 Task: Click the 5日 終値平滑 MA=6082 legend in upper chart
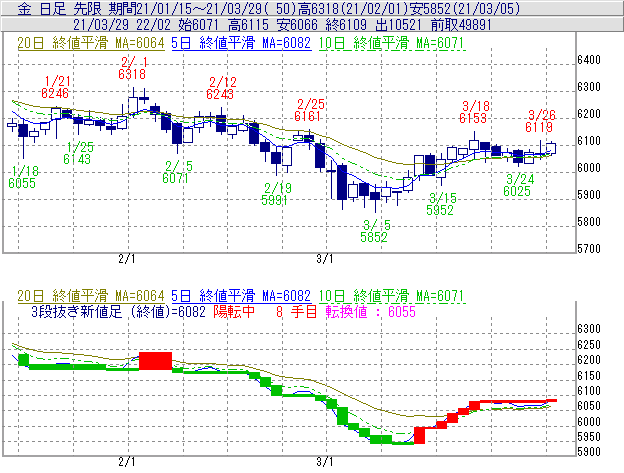tap(241, 43)
